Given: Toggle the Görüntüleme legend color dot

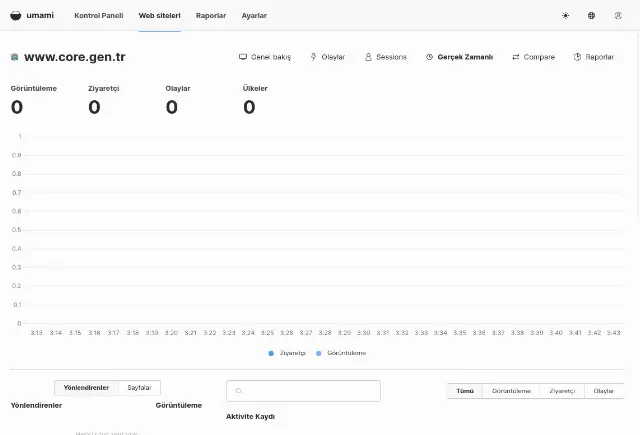Looking at the screenshot, I should (x=319, y=353).
